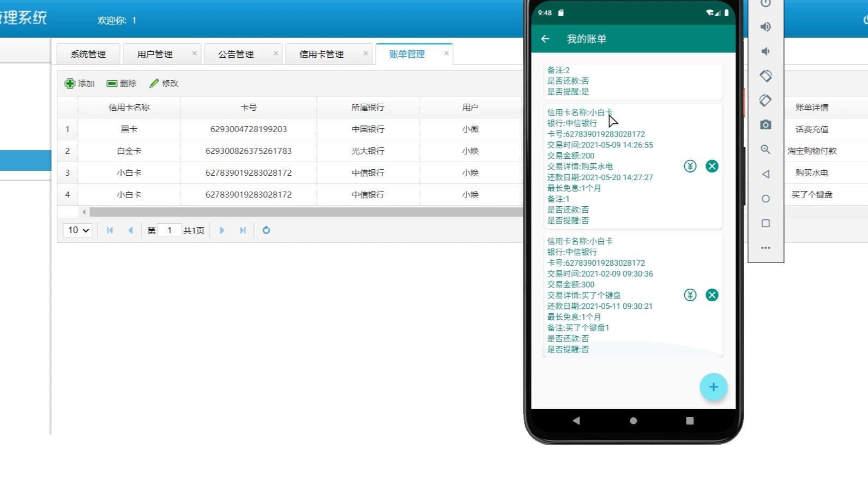
Task: Click the 账单详情 column header
Action: (x=812, y=108)
